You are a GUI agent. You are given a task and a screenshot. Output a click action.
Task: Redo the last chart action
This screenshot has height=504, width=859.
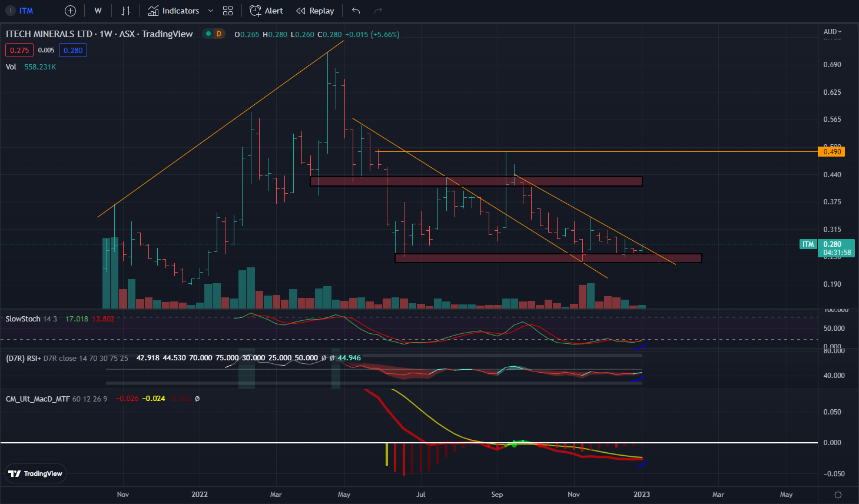coord(379,11)
